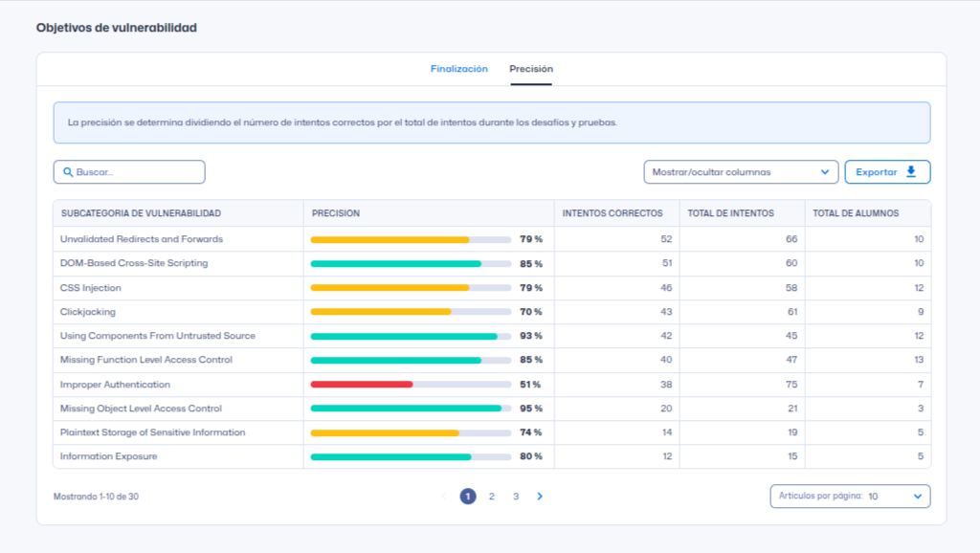The height and width of the screenshot is (553, 980).
Task: Select the Precisión tab
Action: click(530, 69)
